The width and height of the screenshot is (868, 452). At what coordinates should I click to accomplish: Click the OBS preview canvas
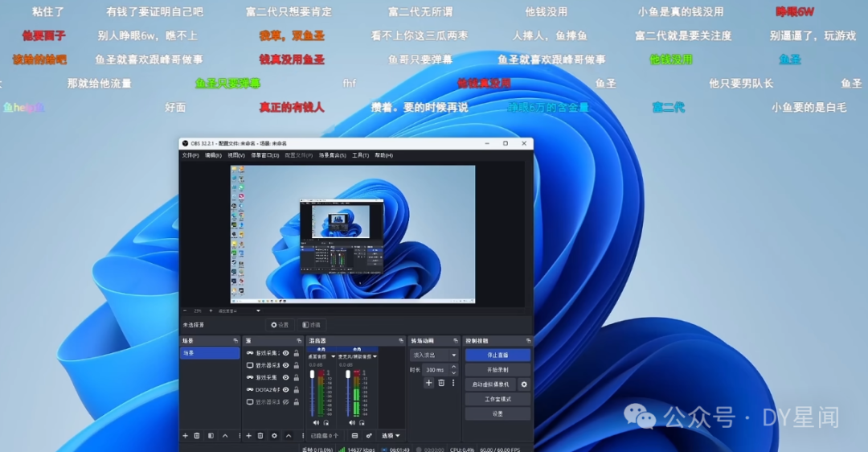pyautogui.click(x=353, y=234)
